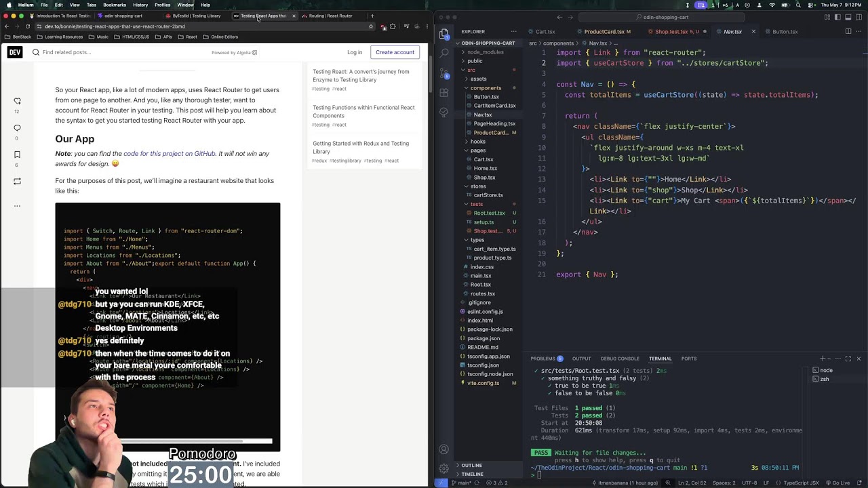Open the Bookmarks menu in macOS menu bar
This screenshot has width=868, height=488.
(115, 5)
